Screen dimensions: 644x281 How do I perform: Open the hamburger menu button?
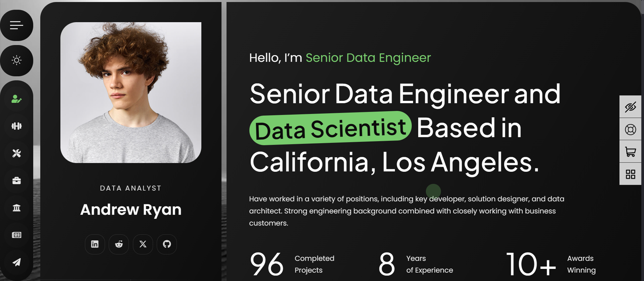17,25
